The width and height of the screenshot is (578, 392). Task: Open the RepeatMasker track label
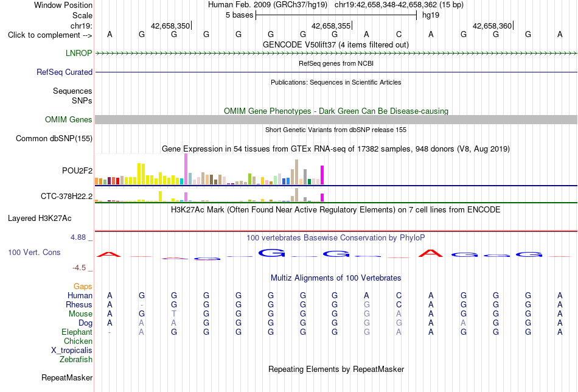tap(67, 377)
